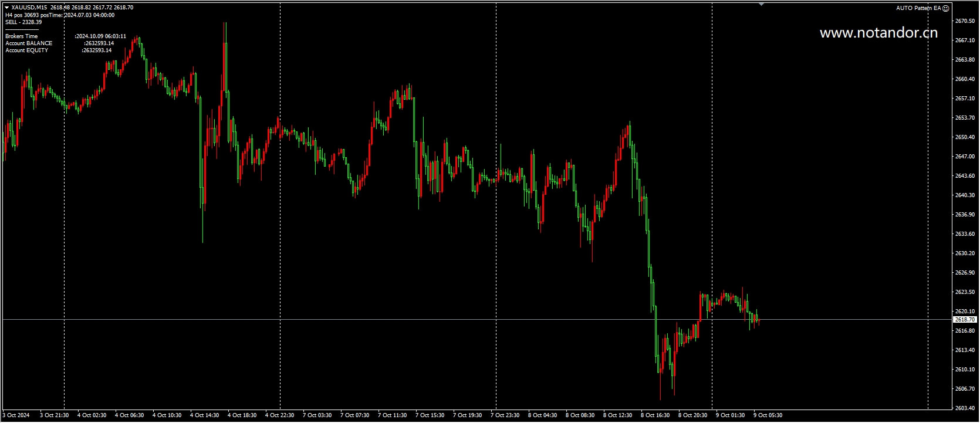The height and width of the screenshot is (423, 980).
Task: Click the 2630.20 price on the scale
Action: click(965, 253)
